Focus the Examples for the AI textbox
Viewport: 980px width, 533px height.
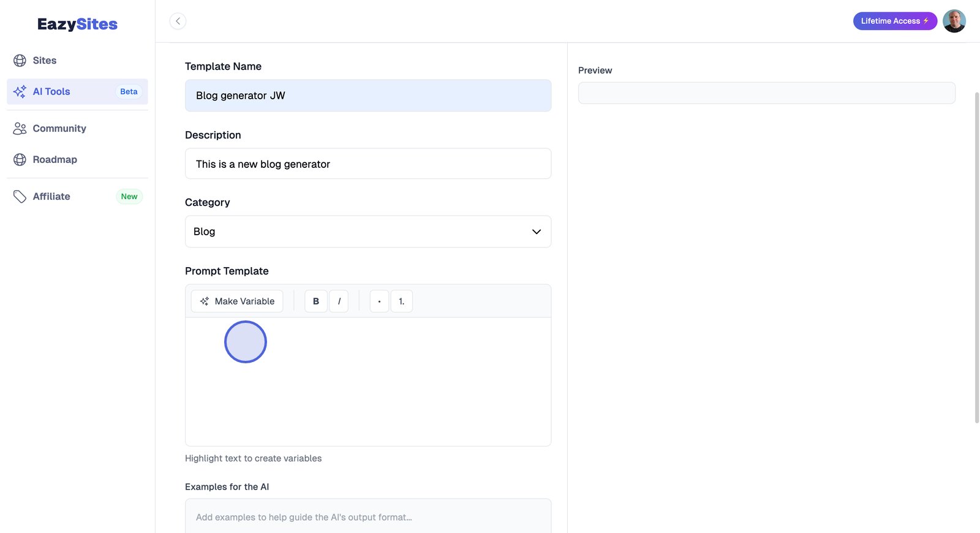[367, 516]
